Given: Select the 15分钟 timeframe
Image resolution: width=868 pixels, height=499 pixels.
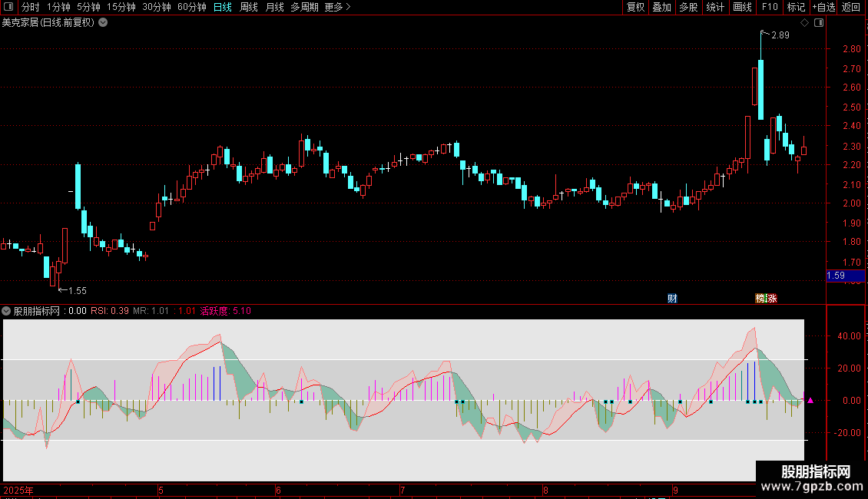Looking at the screenshot, I should point(121,7).
